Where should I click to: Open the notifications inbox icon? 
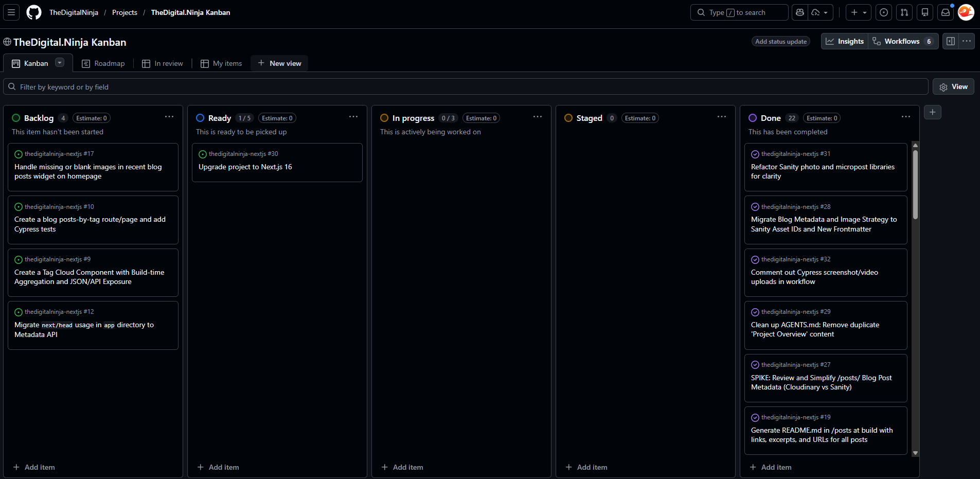(946, 12)
